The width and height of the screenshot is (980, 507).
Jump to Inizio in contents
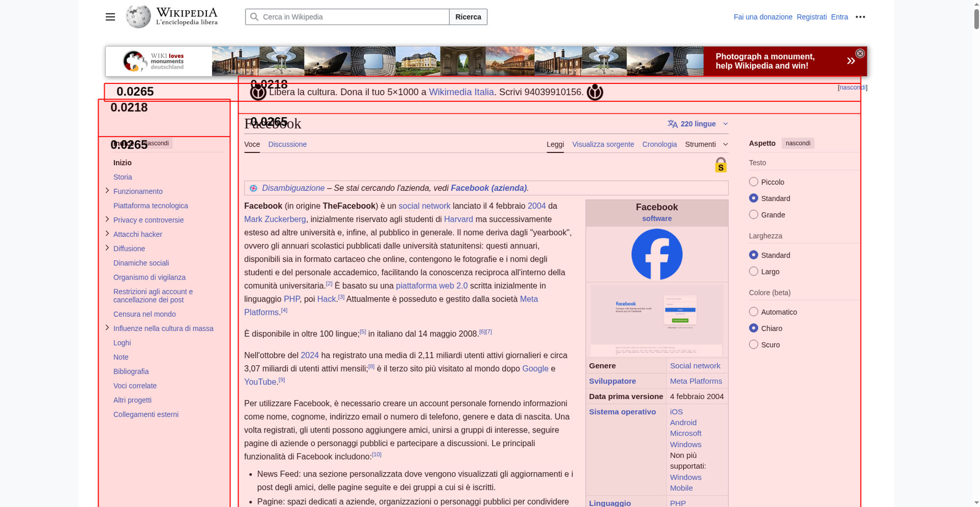tap(122, 163)
